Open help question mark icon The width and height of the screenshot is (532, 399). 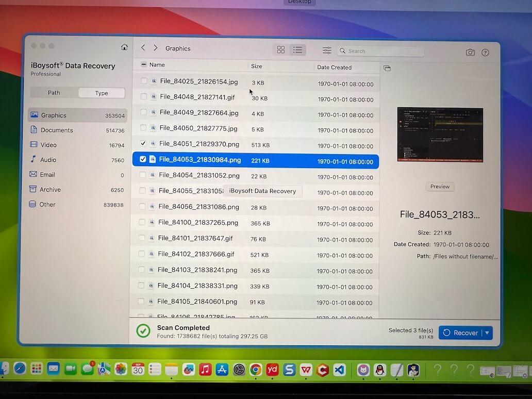point(485,53)
